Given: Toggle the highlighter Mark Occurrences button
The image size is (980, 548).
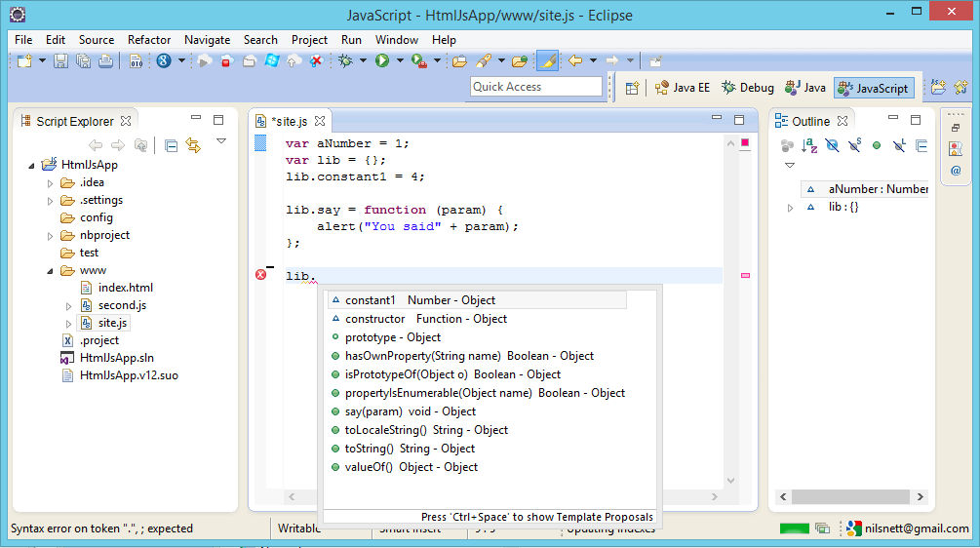Looking at the screenshot, I should 547,61.
